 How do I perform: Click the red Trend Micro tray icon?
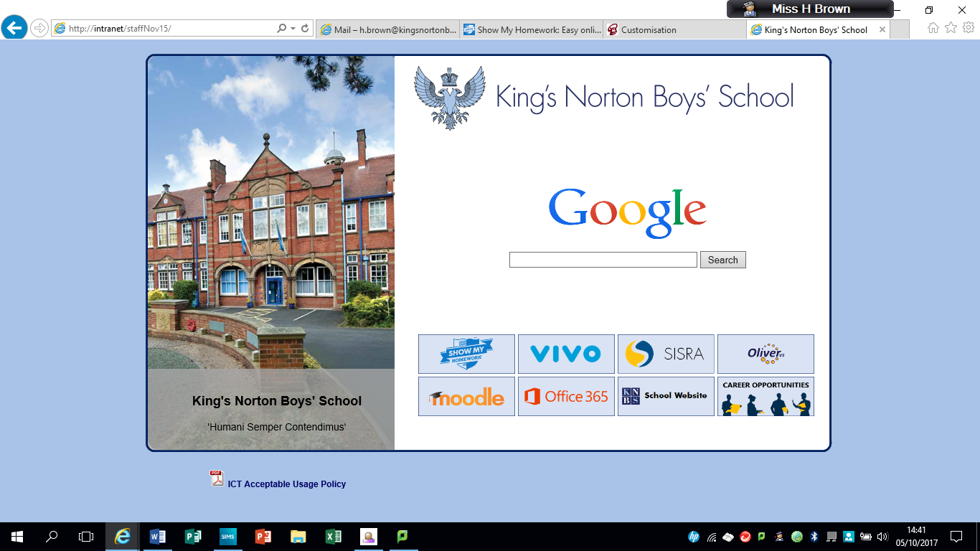pos(745,536)
